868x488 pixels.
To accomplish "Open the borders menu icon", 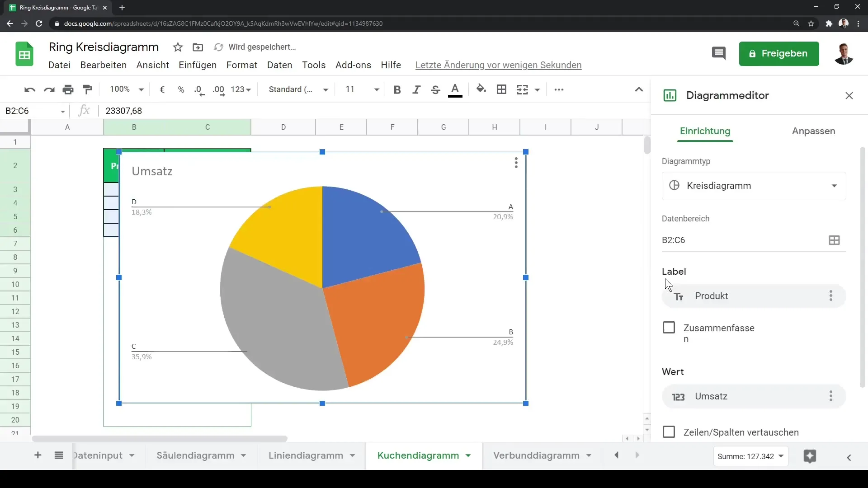I will coord(501,89).
